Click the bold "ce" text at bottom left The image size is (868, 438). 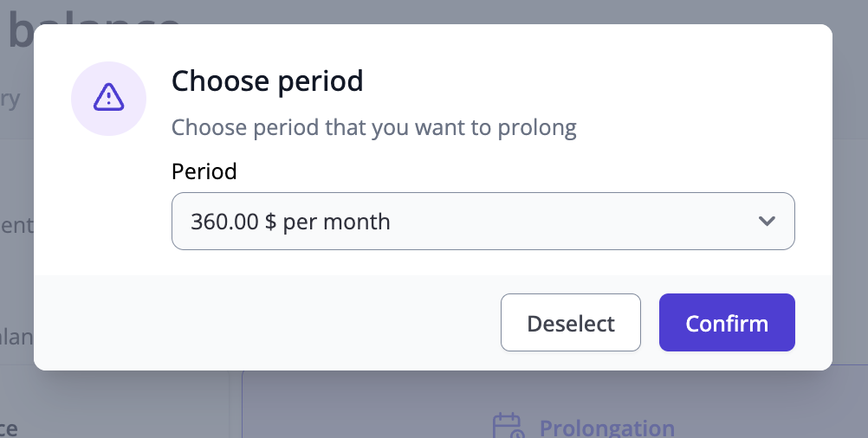point(9,427)
